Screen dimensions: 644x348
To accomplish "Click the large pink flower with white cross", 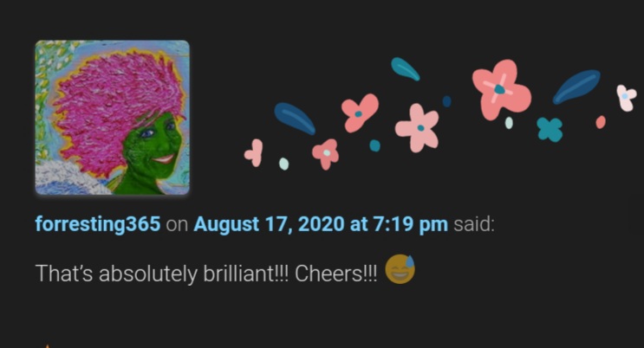I will tap(501, 89).
